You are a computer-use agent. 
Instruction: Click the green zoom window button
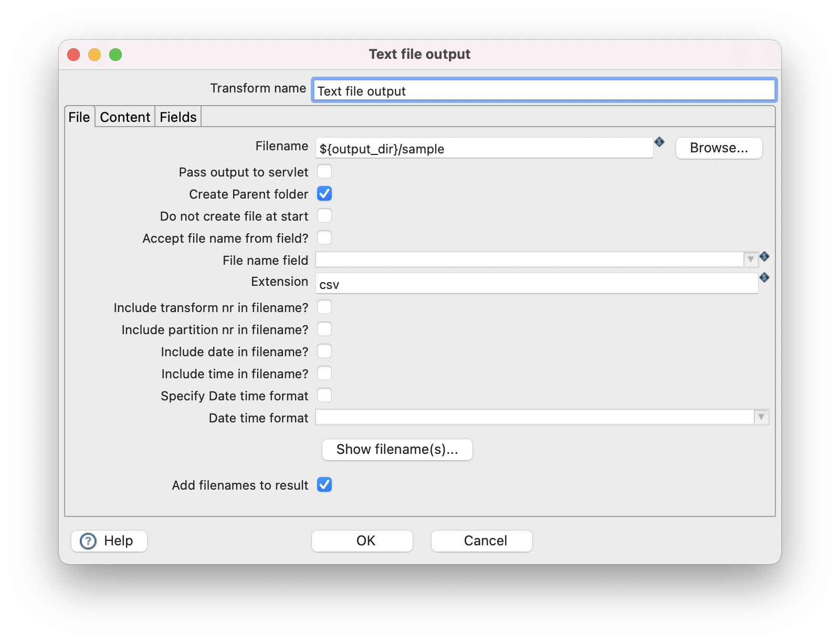point(115,55)
